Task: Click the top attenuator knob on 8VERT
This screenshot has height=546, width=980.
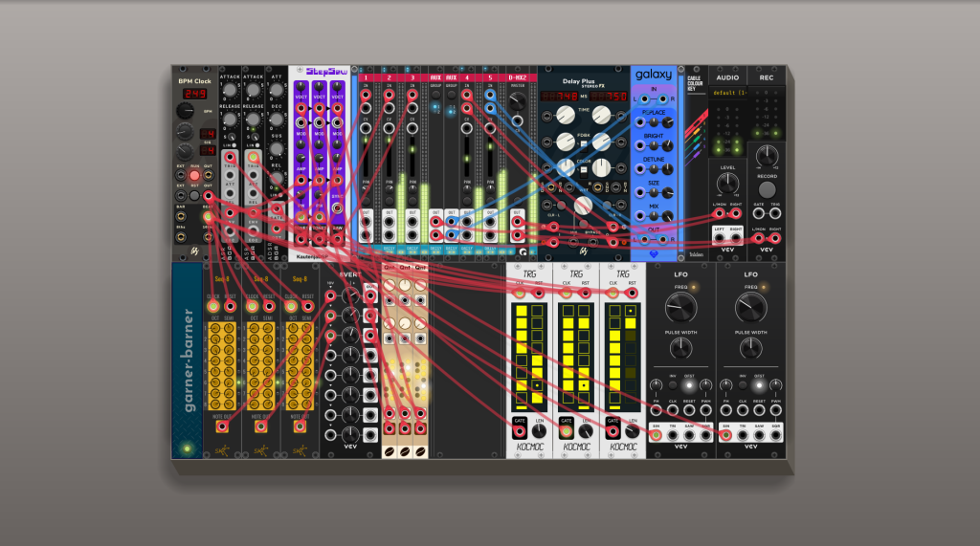Action: [x=350, y=296]
